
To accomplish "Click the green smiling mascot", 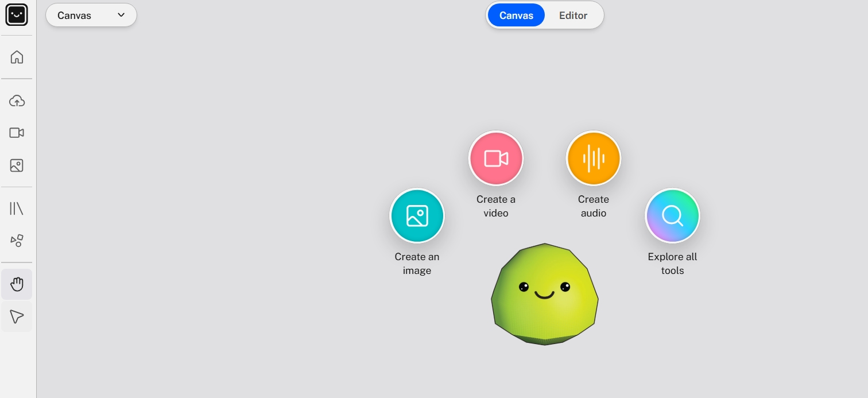I will click(x=544, y=294).
